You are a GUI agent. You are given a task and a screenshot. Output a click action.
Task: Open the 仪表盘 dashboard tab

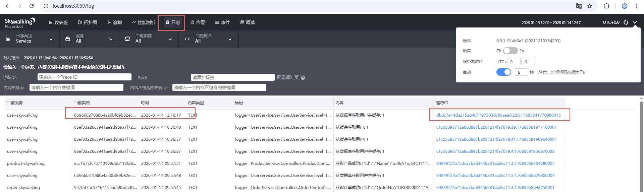click(x=58, y=22)
